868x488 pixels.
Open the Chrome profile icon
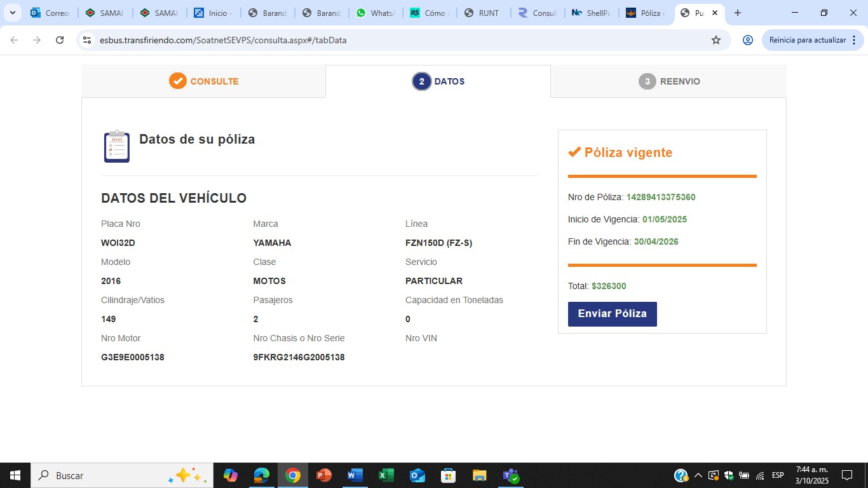coord(748,40)
